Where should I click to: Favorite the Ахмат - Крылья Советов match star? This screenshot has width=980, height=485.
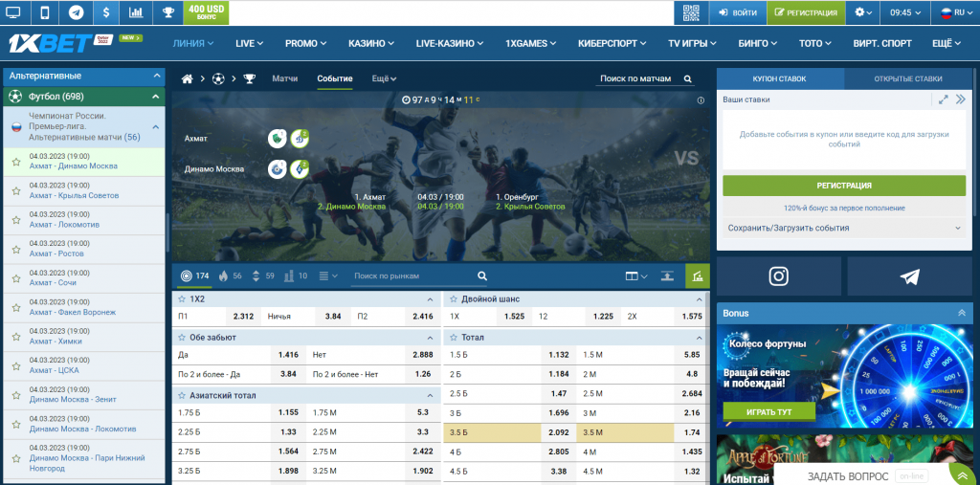pos(15,191)
